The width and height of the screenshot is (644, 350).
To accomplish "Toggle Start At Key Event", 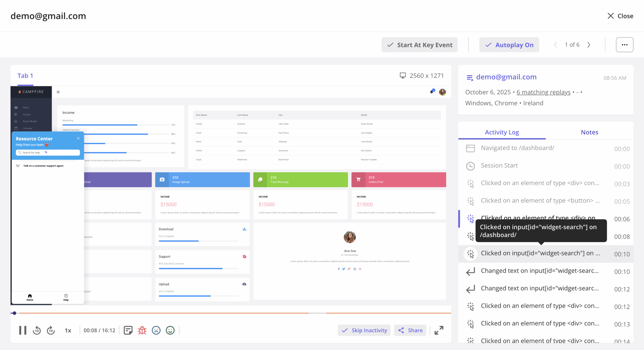I will click(419, 45).
